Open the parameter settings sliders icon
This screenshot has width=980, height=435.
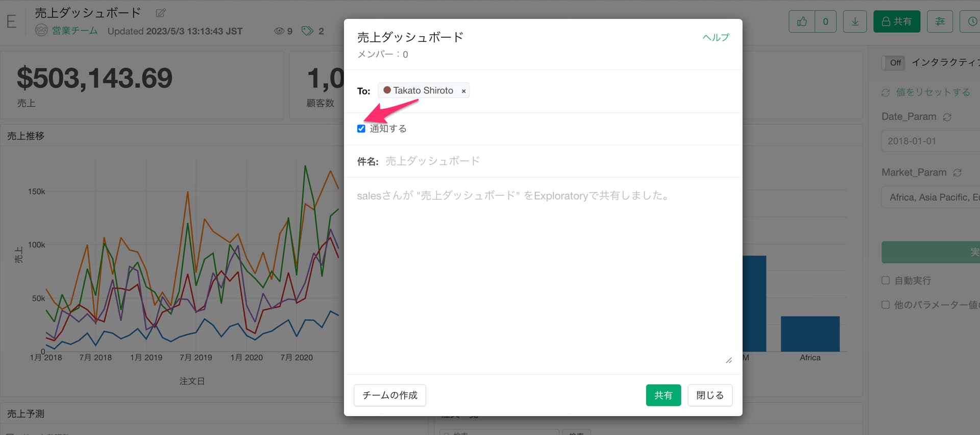click(x=940, y=21)
